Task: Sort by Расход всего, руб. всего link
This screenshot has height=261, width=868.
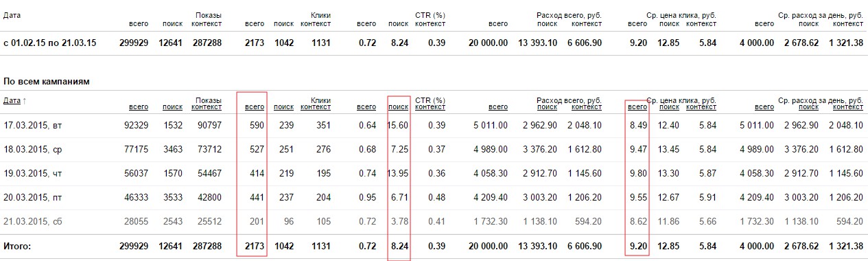Action: point(498,107)
